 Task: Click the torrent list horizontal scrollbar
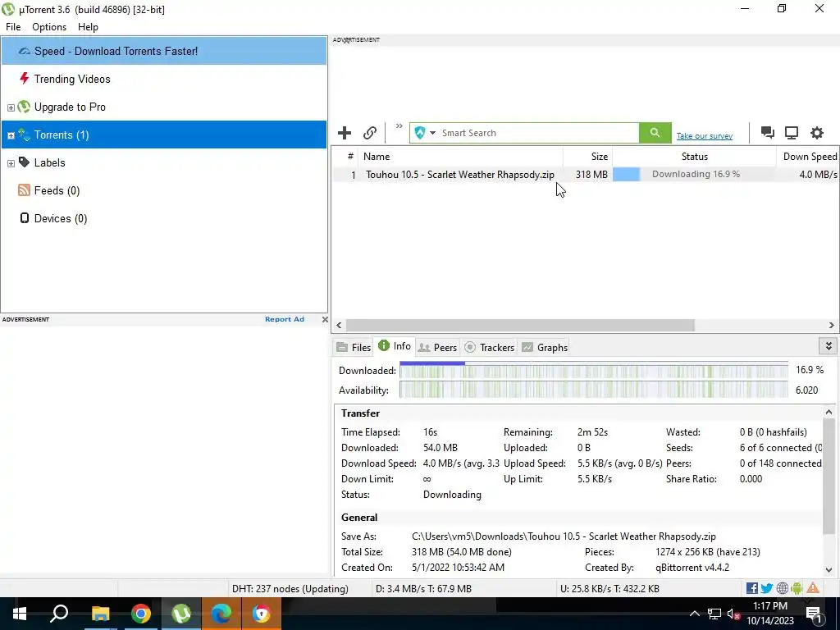coord(519,325)
